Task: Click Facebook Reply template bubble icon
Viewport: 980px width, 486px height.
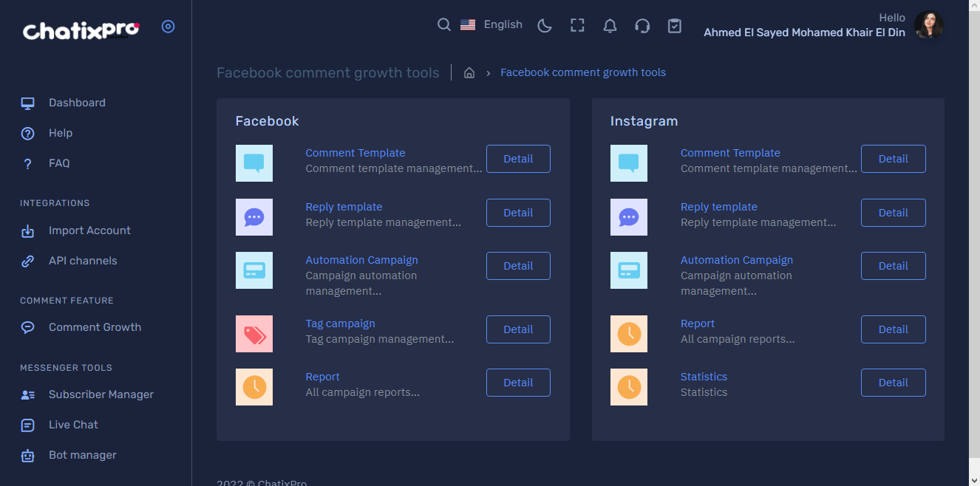Action: [x=254, y=217]
